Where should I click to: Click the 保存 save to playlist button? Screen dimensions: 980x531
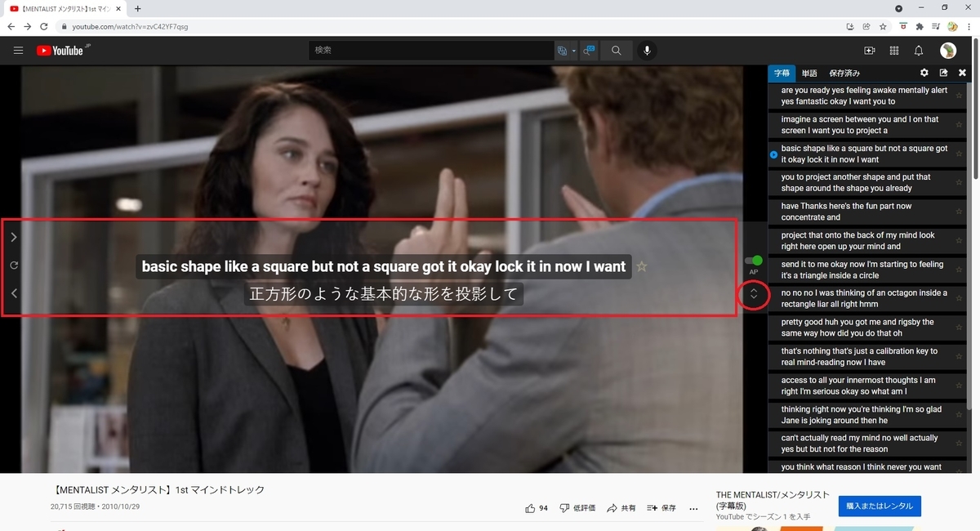661,508
